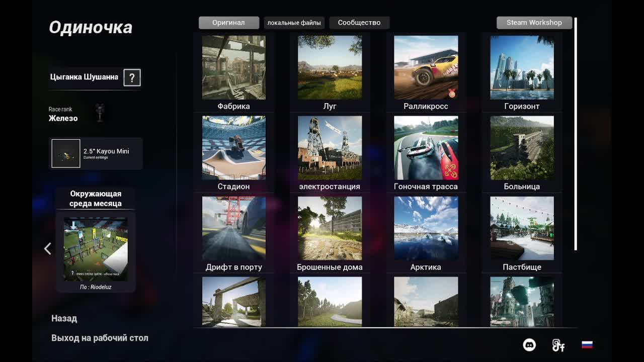Select the Дрифт в порту map
The height and width of the screenshot is (362, 644).
click(x=234, y=228)
